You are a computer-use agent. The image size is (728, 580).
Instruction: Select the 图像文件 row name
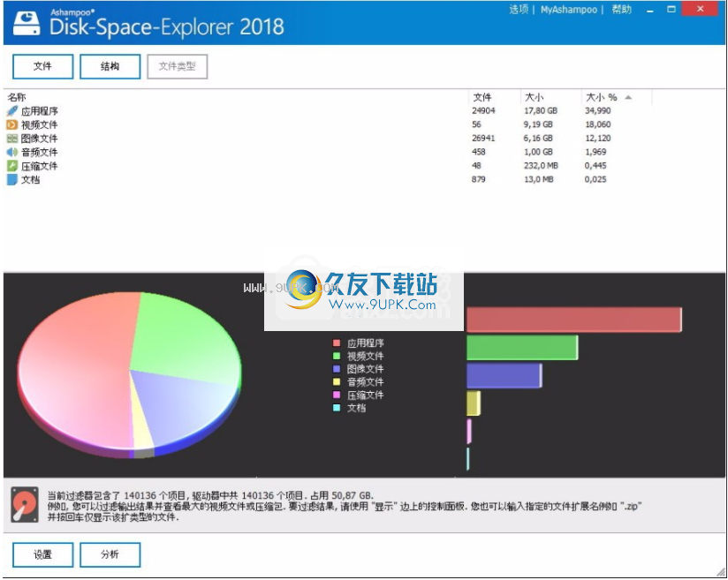click(40, 139)
